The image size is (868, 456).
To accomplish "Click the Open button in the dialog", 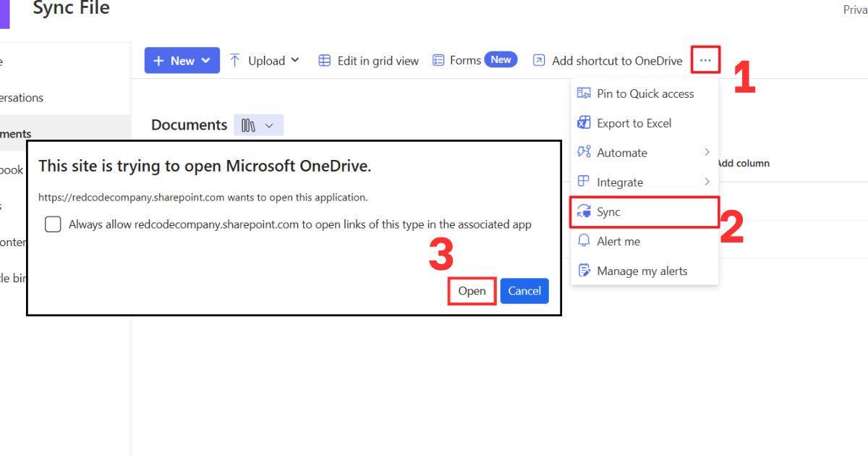I will tap(472, 290).
